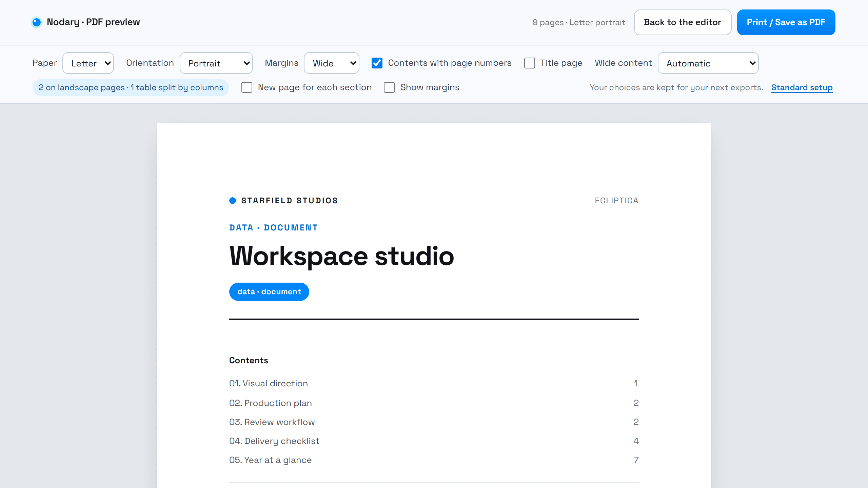Image resolution: width=868 pixels, height=488 pixels.
Task: Enable the Title page checkbox
Action: coord(529,63)
